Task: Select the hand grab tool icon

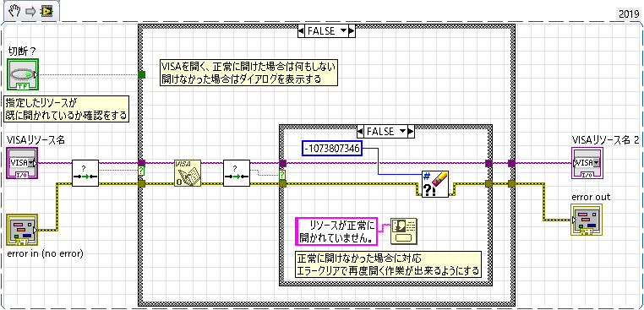Action: (14, 11)
